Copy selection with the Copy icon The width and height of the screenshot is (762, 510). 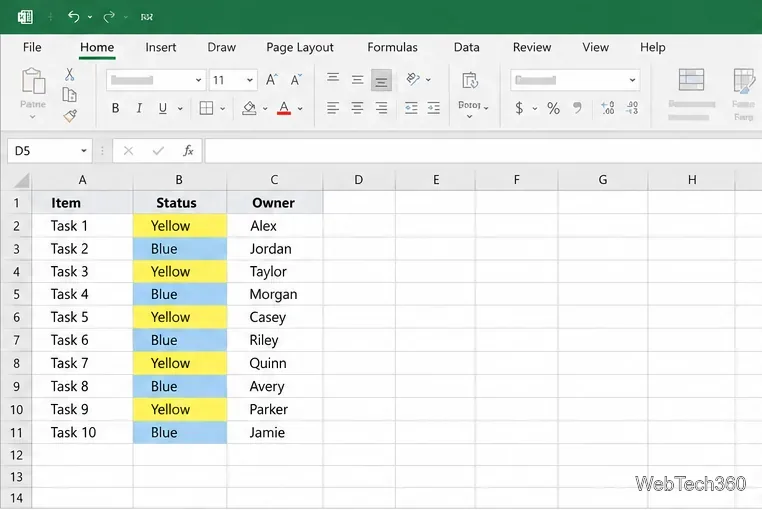click(x=69, y=95)
